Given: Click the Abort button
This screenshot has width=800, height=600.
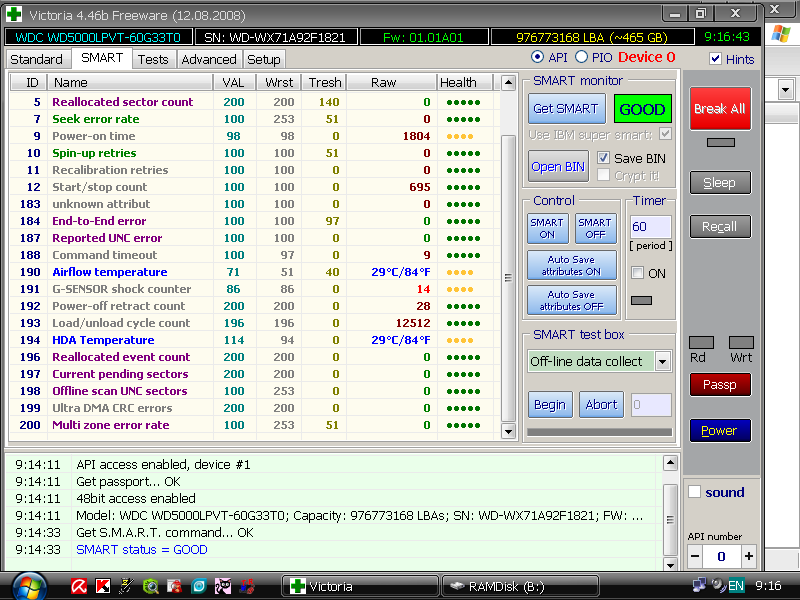Looking at the screenshot, I should coord(602,405).
